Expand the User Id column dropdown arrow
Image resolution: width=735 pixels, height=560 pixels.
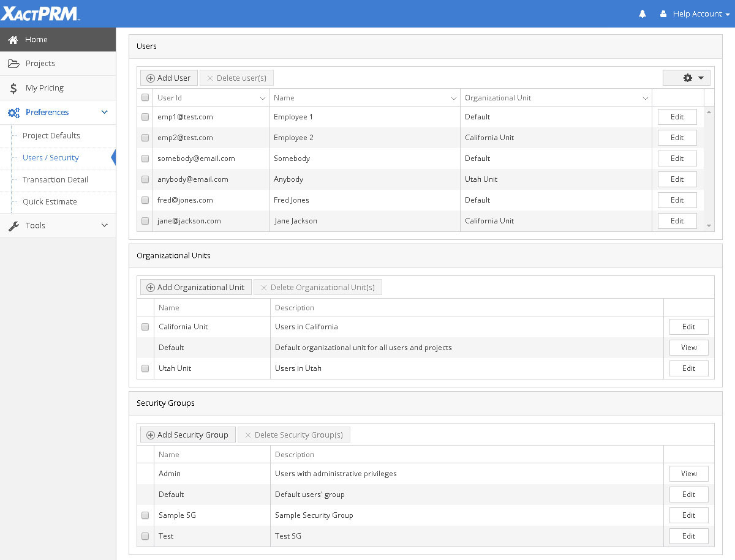pyautogui.click(x=262, y=99)
